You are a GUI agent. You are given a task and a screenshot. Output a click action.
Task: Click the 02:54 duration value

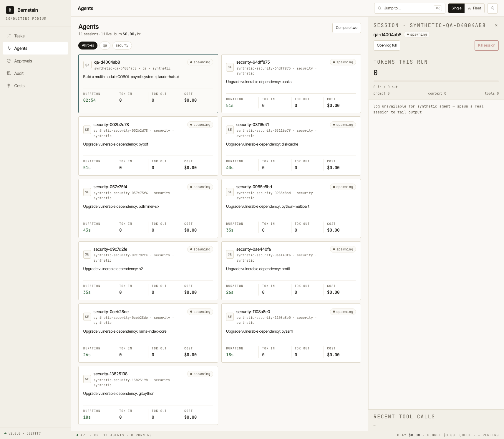tap(89, 100)
